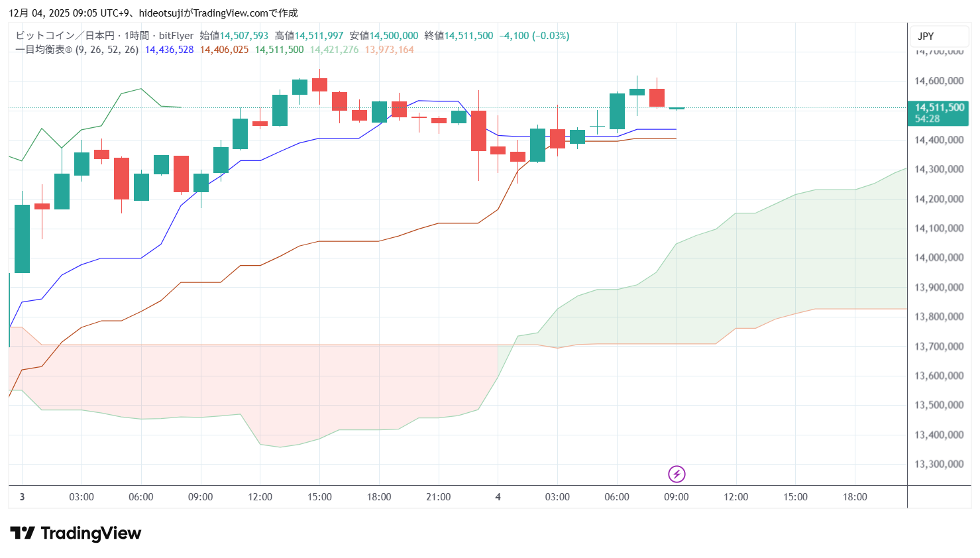The image size is (980, 558).
Task: Click the ビットコイン／日本円 symbol title
Action: (65, 36)
